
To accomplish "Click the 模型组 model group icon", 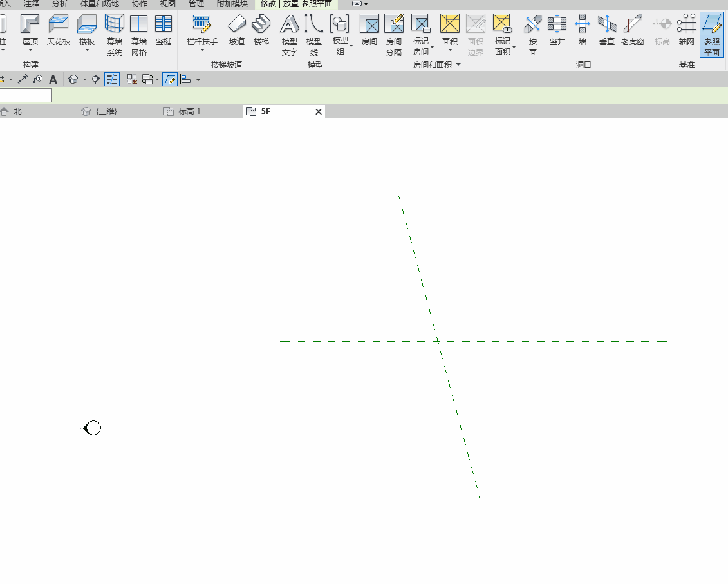I will pyautogui.click(x=340, y=24).
